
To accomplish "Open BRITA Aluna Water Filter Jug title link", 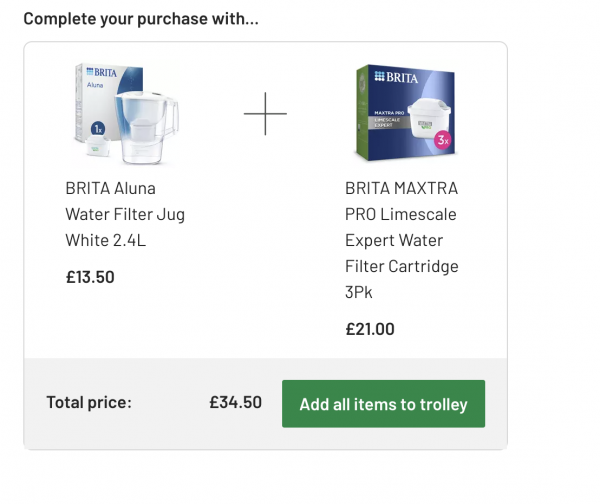I will [x=125, y=214].
